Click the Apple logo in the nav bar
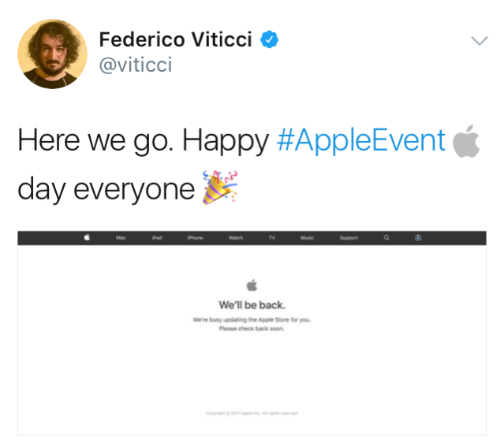 point(87,238)
